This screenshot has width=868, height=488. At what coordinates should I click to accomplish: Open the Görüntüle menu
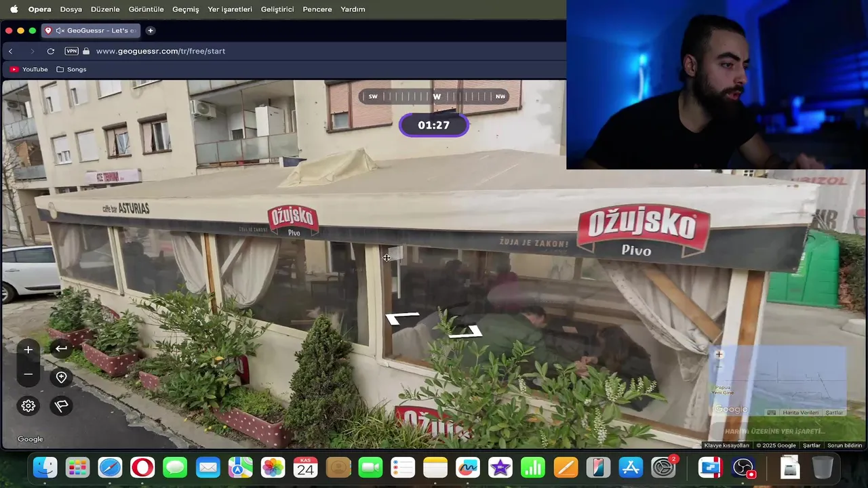(146, 9)
